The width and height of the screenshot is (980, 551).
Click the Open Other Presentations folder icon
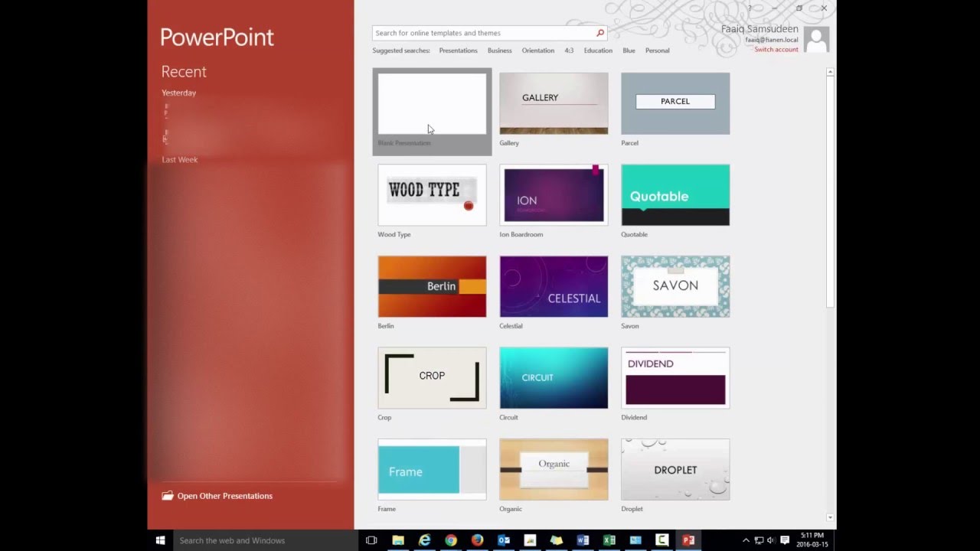pyautogui.click(x=168, y=496)
